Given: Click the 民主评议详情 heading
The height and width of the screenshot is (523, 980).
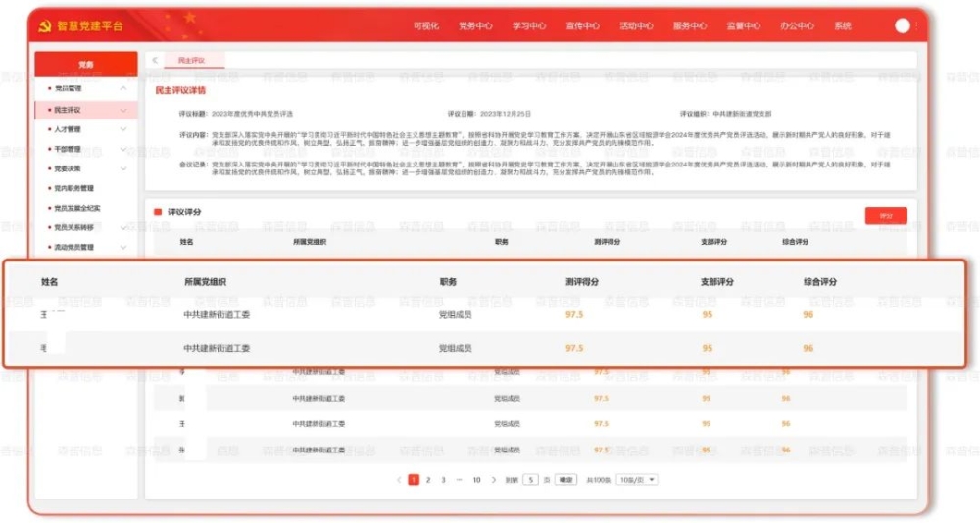Looking at the screenshot, I should pos(180,91).
